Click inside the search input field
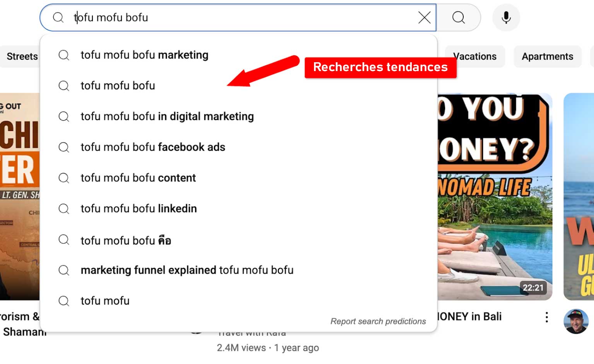594x364 pixels. pyautogui.click(x=240, y=17)
